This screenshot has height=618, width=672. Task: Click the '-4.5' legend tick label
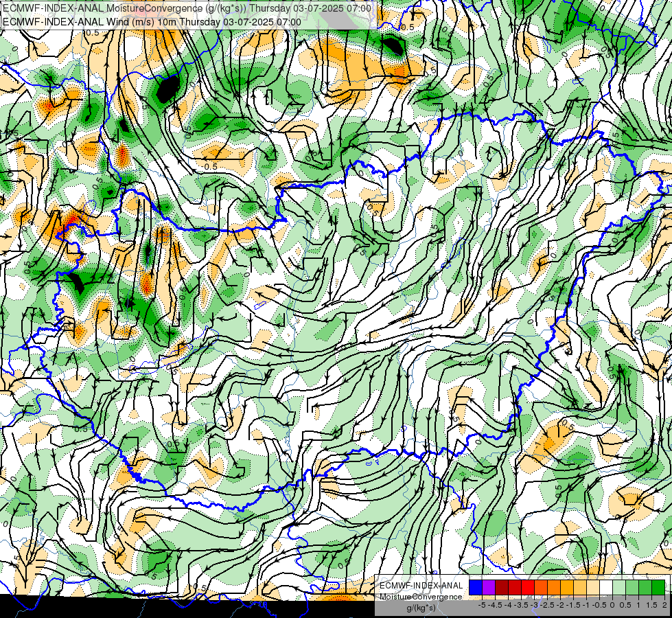coord(495,605)
